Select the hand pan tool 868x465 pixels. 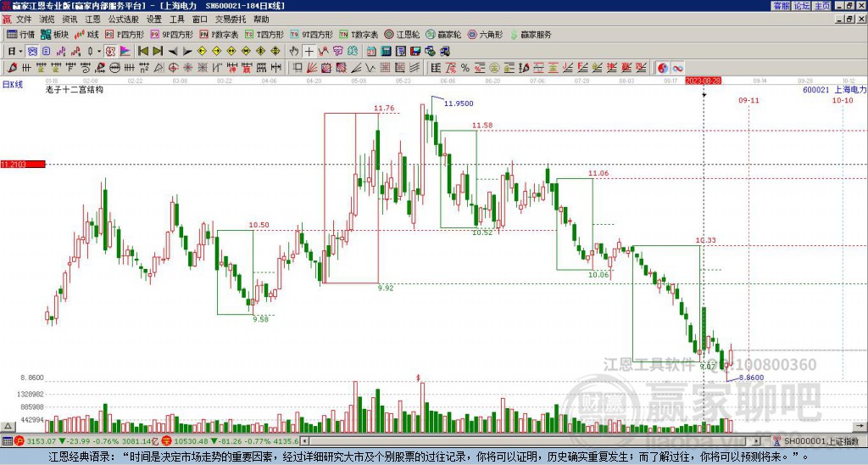point(293,51)
